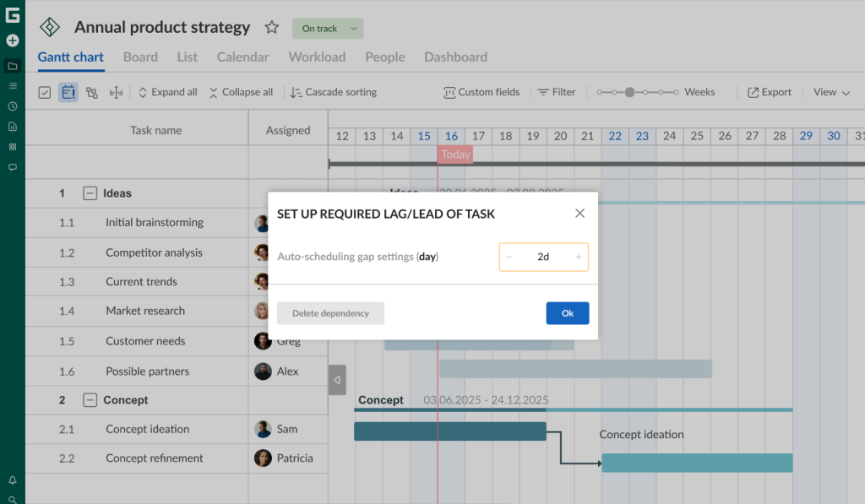Open the View dropdown
865x504 pixels.
point(831,93)
